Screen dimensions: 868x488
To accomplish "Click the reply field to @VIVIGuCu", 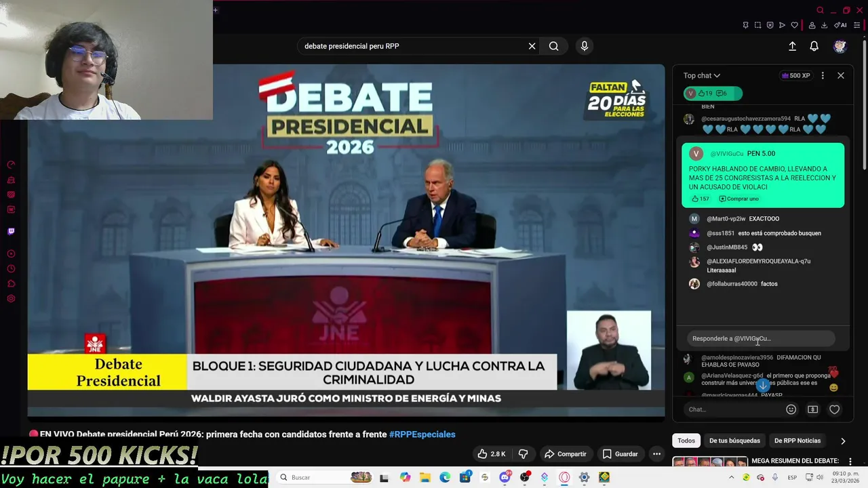I will pos(759,338).
